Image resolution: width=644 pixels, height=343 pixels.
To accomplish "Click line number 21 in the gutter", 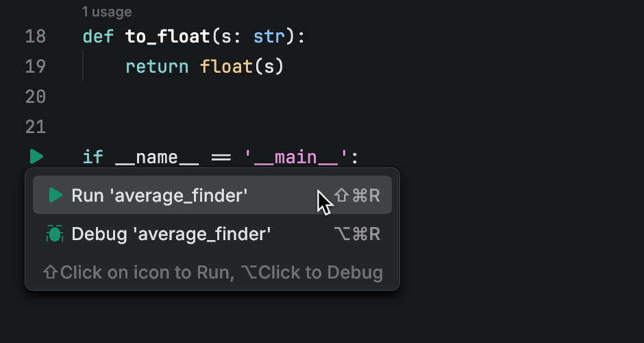I will [x=35, y=127].
